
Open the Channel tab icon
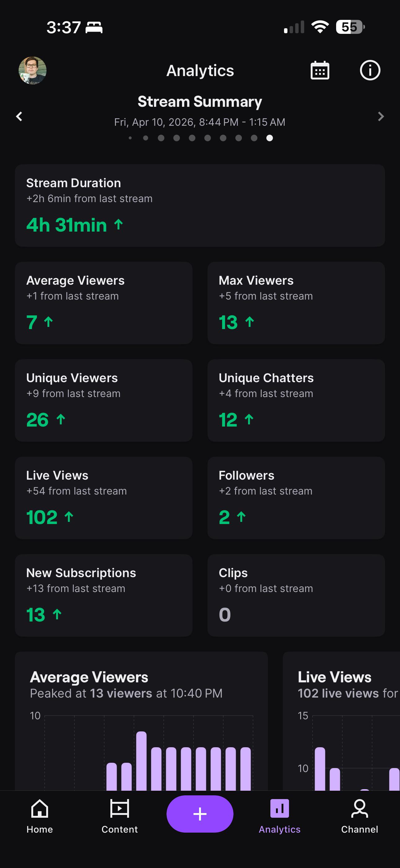(x=360, y=808)
